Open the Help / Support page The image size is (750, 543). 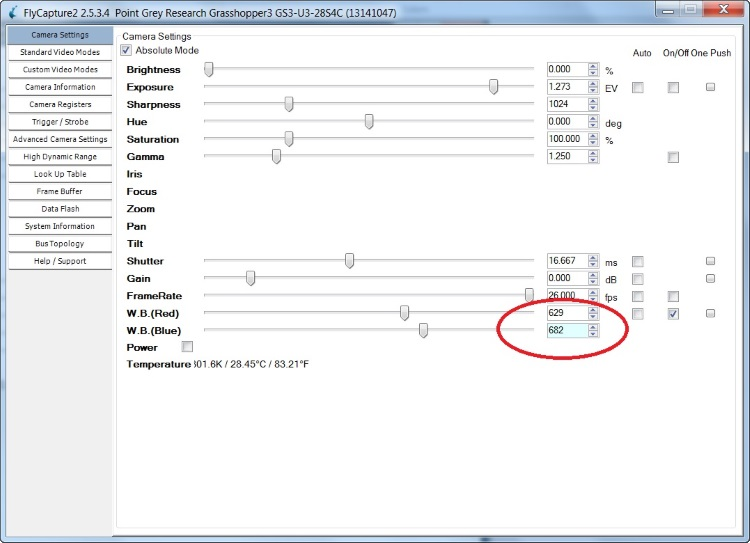pos(60,261)
